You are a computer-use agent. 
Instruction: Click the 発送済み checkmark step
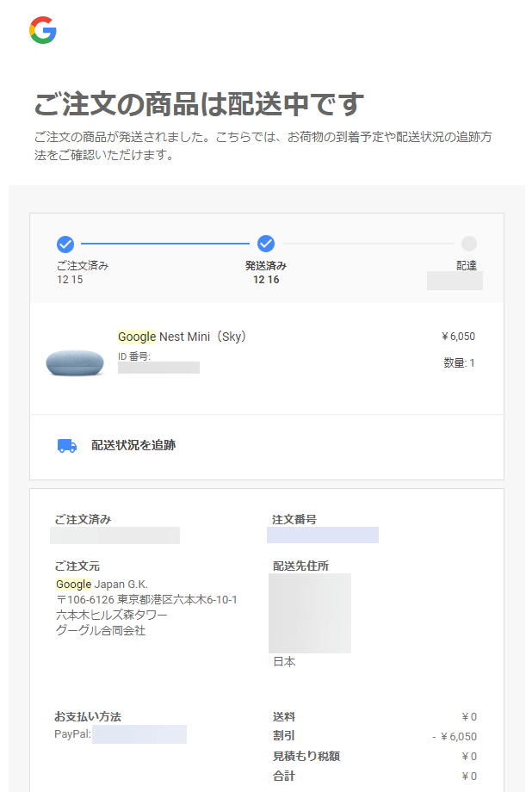click(266, 244)
